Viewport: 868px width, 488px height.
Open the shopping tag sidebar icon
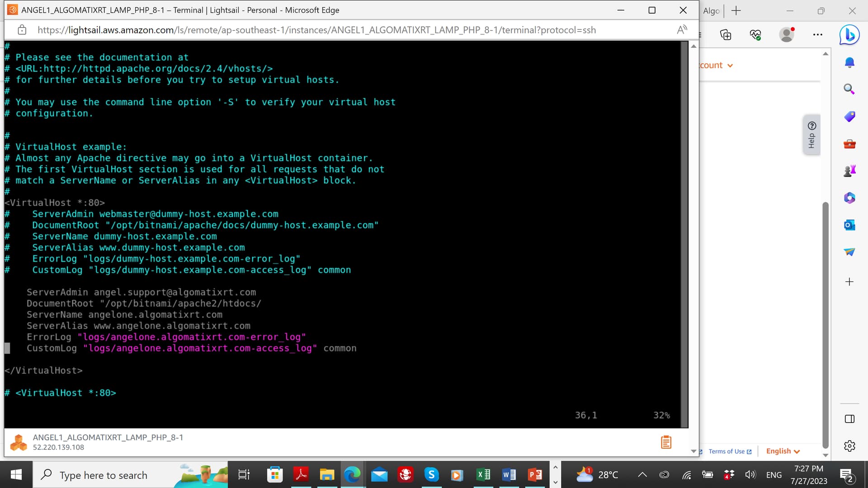(849, 117)
